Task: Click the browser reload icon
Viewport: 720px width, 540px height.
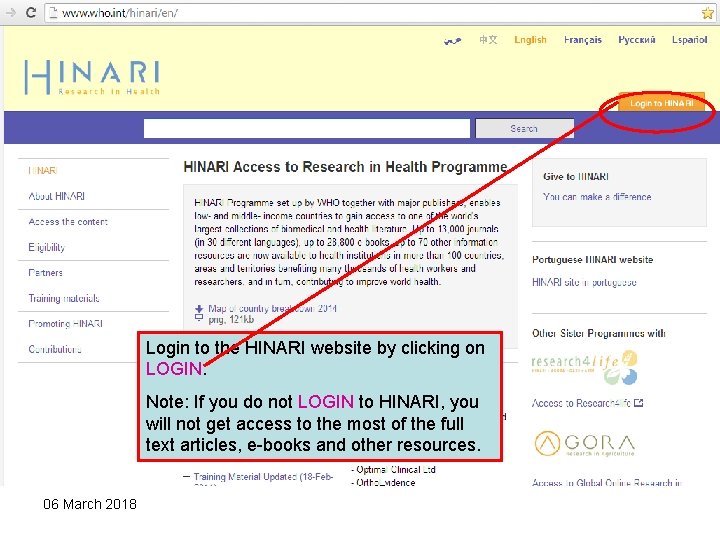Action: coord(31,12)
